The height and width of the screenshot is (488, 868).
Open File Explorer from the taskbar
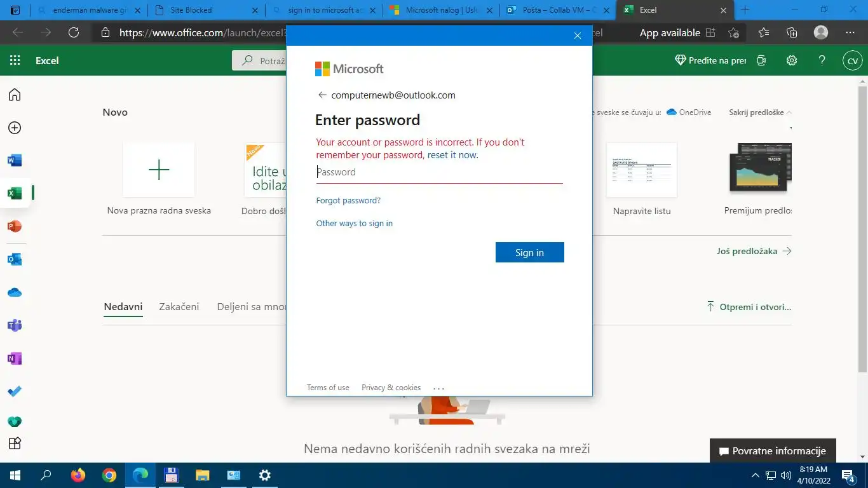coord(203,475)
